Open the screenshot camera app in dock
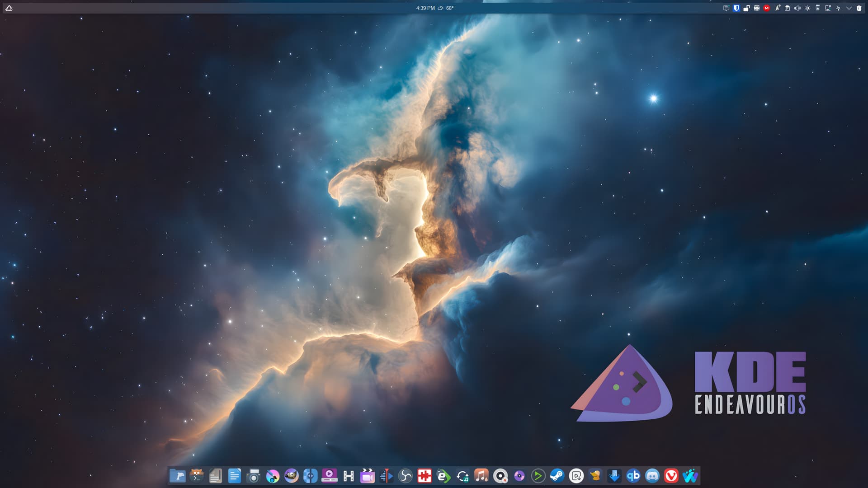 pyautogui.click(x=254, y=476)
